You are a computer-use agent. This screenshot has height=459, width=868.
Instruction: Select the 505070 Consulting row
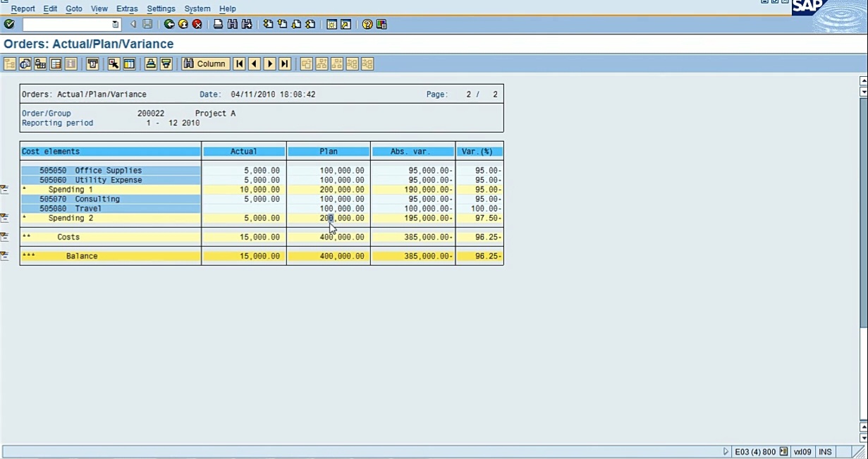(x=111, y=199)
